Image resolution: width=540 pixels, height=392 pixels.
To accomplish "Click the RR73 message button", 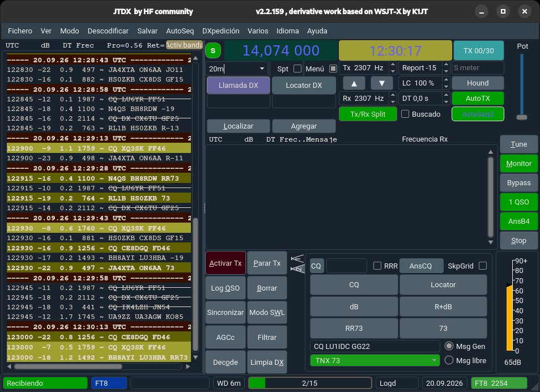I will point(354,329).
